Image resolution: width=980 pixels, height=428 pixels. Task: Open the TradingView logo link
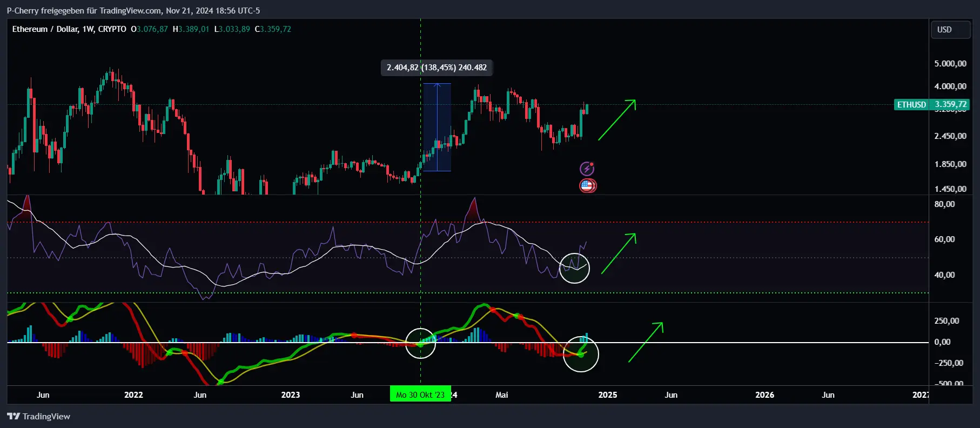point(38,416)
